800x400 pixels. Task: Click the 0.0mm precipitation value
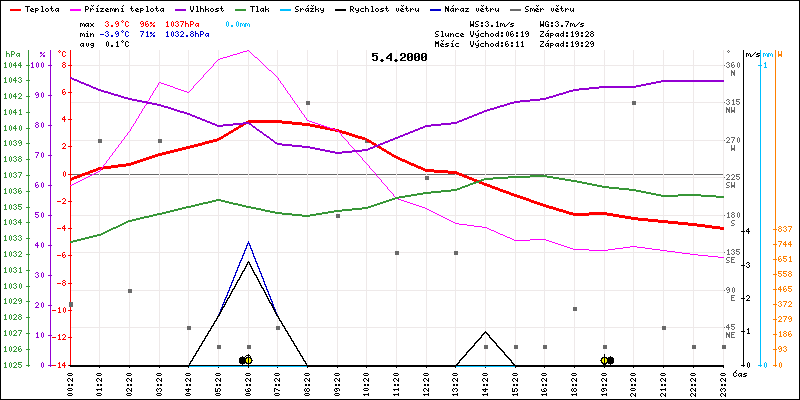[x=238, y=23]
